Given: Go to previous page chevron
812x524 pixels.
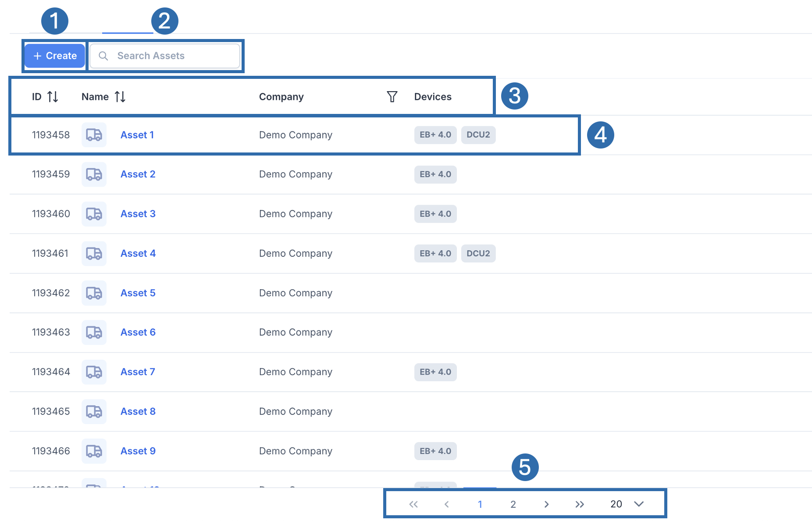Looking at the screenshot, I should tap(446, 504).
